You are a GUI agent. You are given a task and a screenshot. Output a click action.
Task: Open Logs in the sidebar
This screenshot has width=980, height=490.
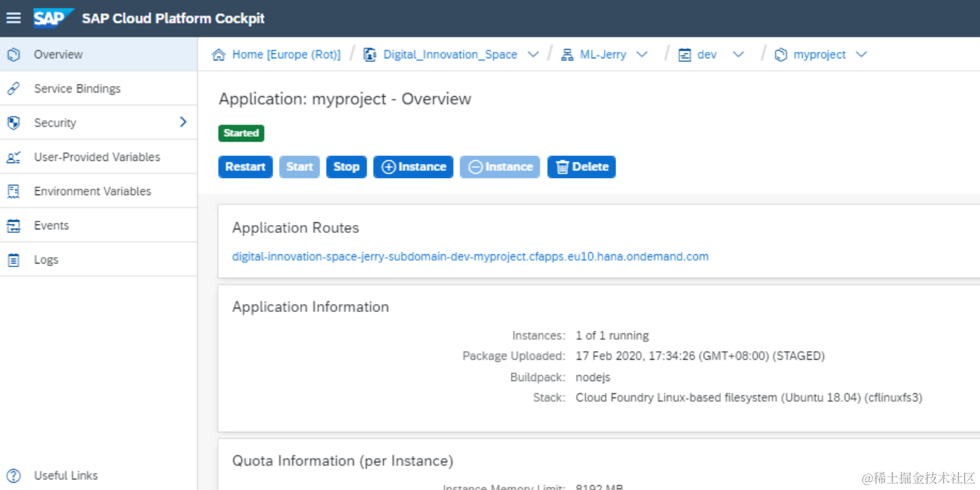98,259
